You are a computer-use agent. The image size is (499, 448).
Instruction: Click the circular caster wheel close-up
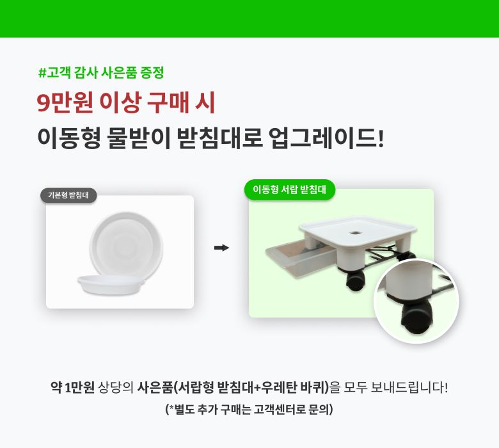tap(416, 301)
